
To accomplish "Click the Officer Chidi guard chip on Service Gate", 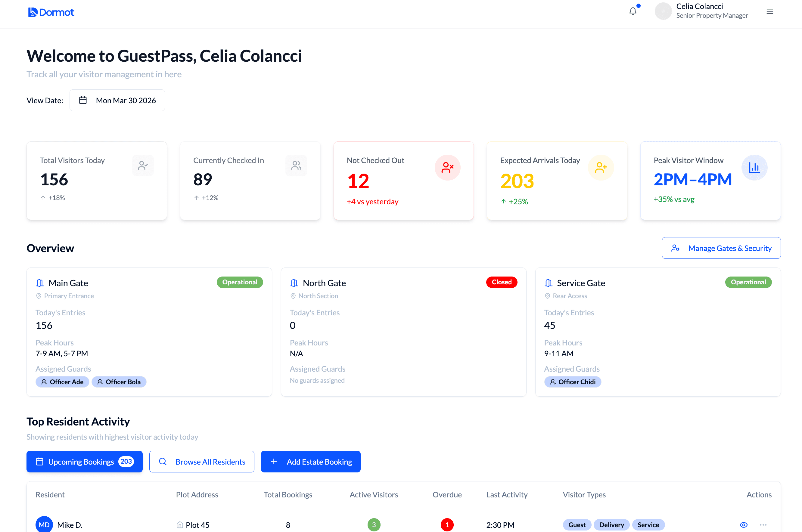I will [x=573, y=382].
